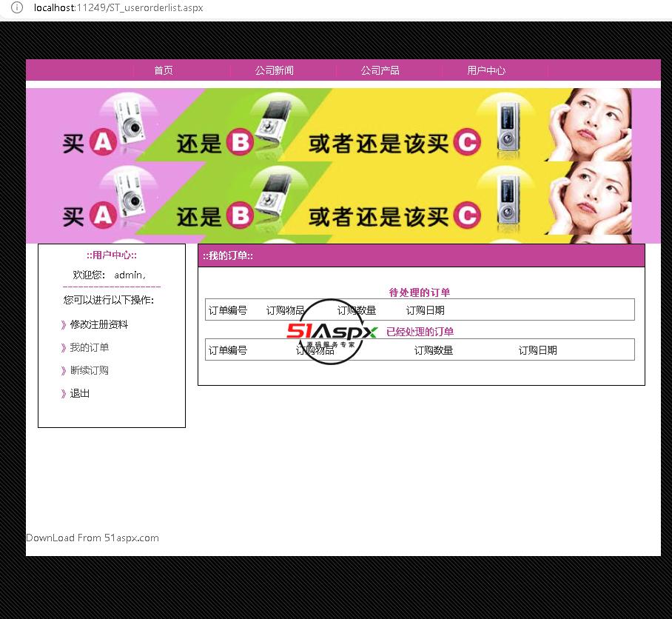Image resolution: width=672 pixels, height=619 pixels.
Task: Click 订单编号 header in the pending orders table
Action: tap(227, 310)
